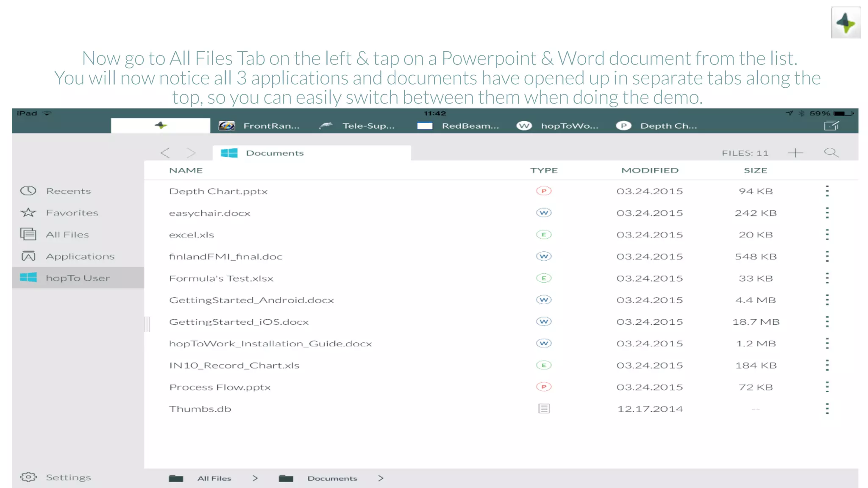Grab the sidebar resize handle
This screenshot has width=868, height=488.
(x=147, y=324)
